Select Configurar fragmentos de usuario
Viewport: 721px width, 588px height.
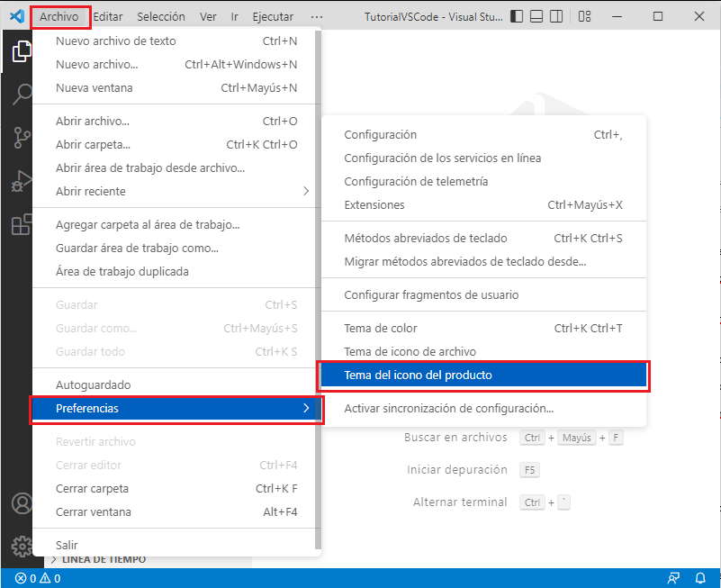[483, 295]
